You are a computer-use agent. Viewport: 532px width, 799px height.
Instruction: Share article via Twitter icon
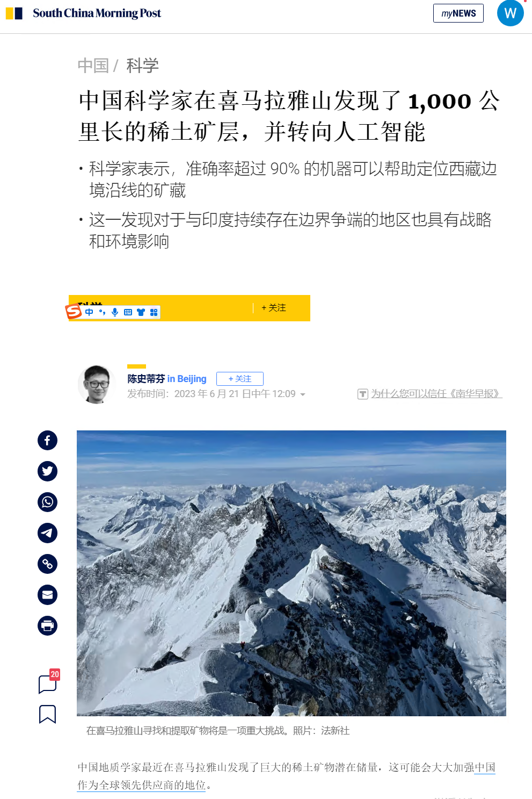point(47,471)
